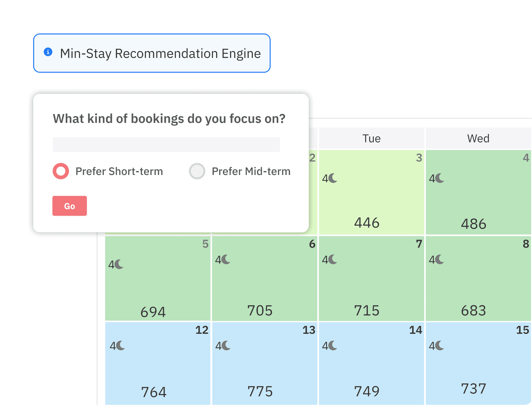Click moon icon on day 4 cell
The width and height of the screenshot is (532, 405).
pyautogui.click(x=440, y=178)
